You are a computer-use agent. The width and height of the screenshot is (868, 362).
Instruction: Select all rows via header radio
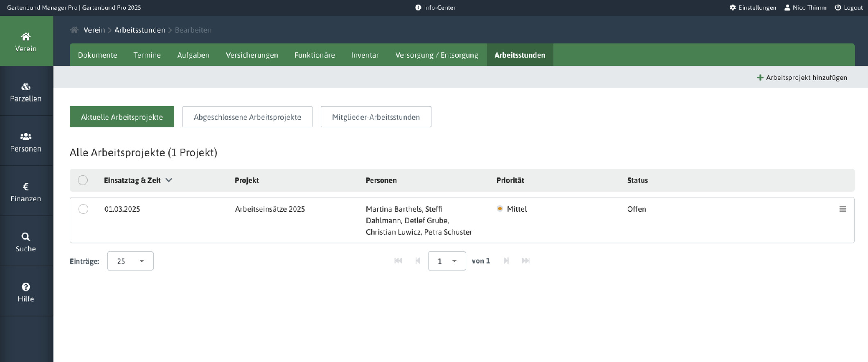point(83,180)
